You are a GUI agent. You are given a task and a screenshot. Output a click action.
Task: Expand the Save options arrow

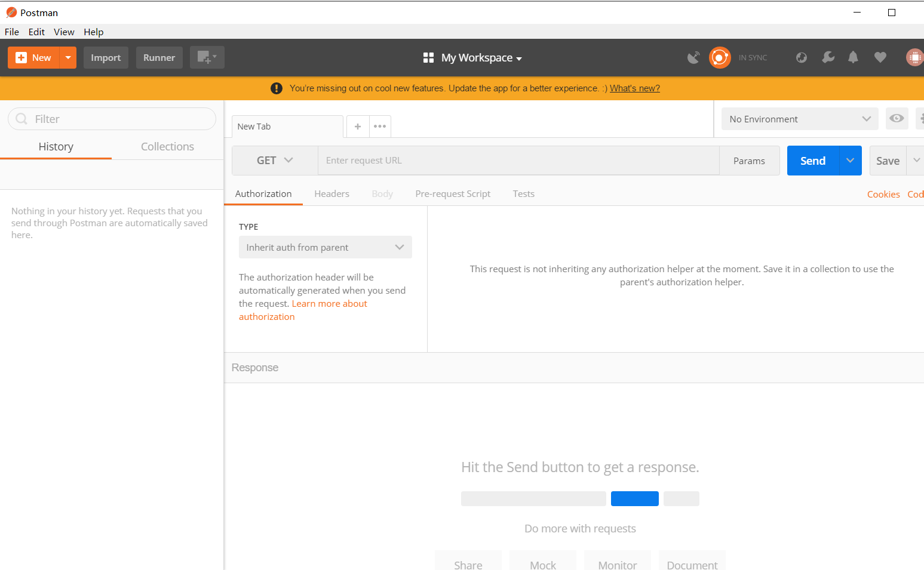(916, 161)
